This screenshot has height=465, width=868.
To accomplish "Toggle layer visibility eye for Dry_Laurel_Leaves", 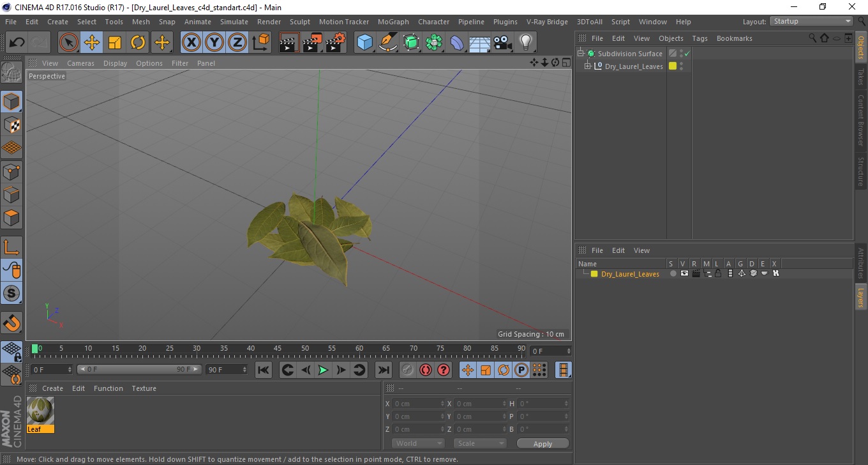I will [x=684, y=273].
